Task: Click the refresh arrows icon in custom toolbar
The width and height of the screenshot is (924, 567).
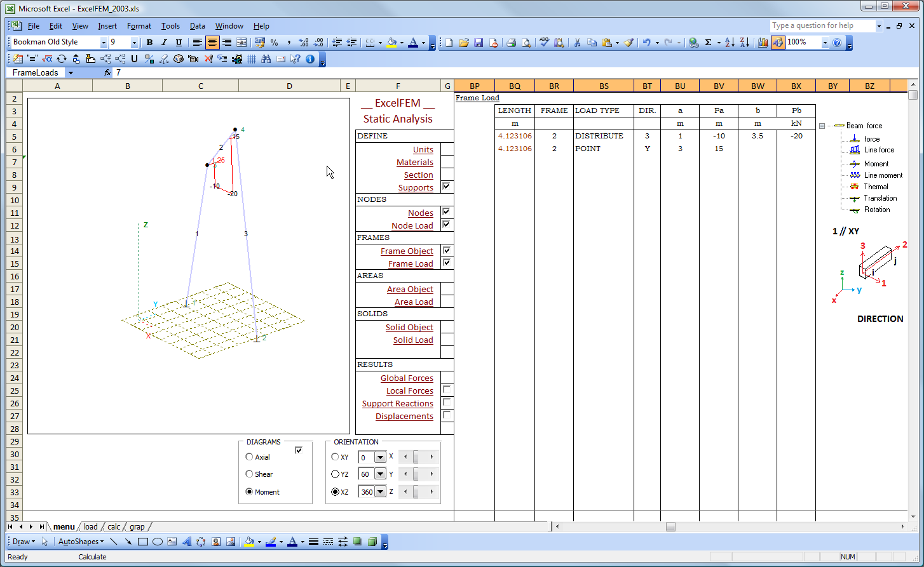Action: click(62, 59)
